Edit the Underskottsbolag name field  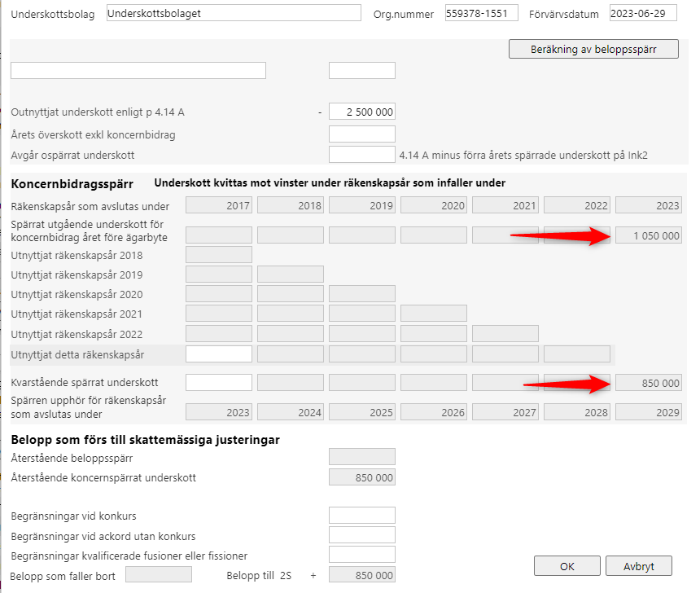point(234,13)
